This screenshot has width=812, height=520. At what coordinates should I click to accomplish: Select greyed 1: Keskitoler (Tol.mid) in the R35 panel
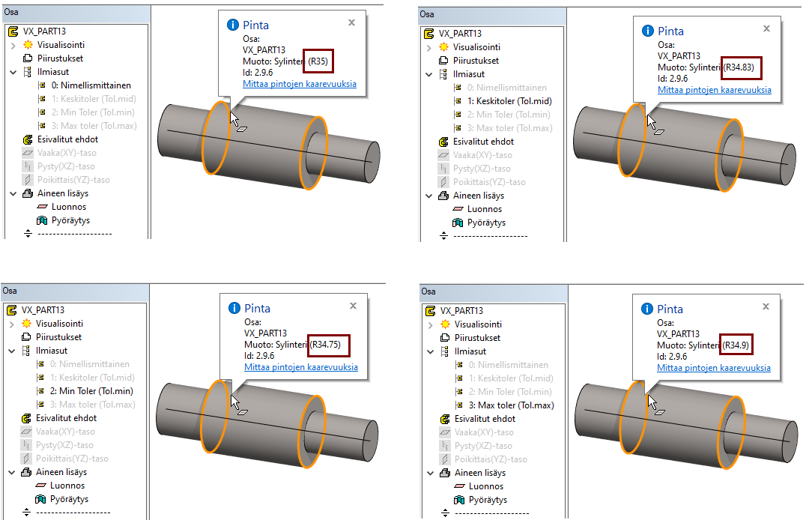(94, 99)
